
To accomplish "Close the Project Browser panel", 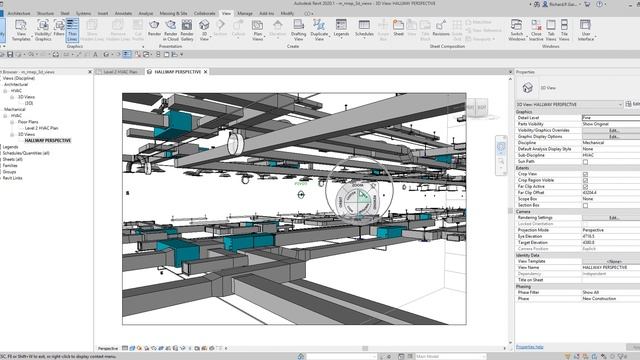I will click(x=90, y=72).
